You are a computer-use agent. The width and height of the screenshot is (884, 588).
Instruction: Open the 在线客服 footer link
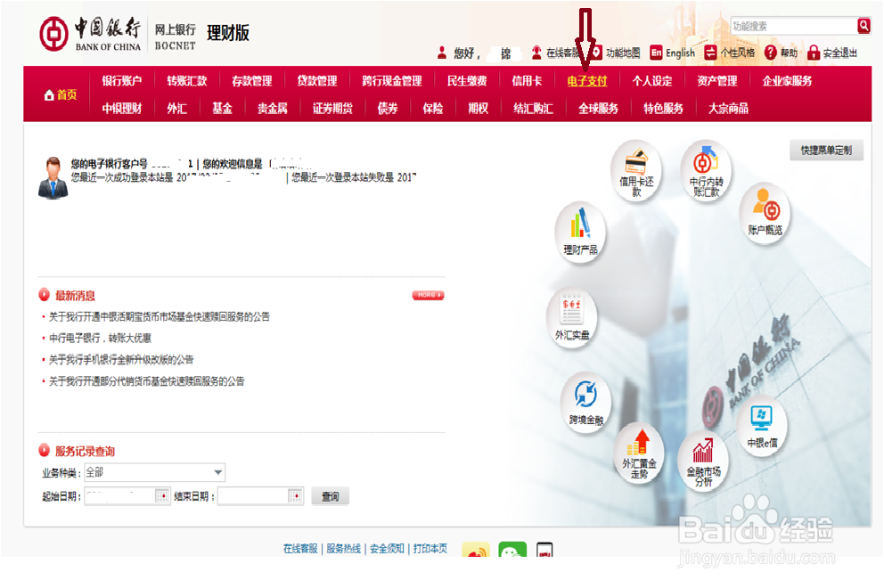300,549
